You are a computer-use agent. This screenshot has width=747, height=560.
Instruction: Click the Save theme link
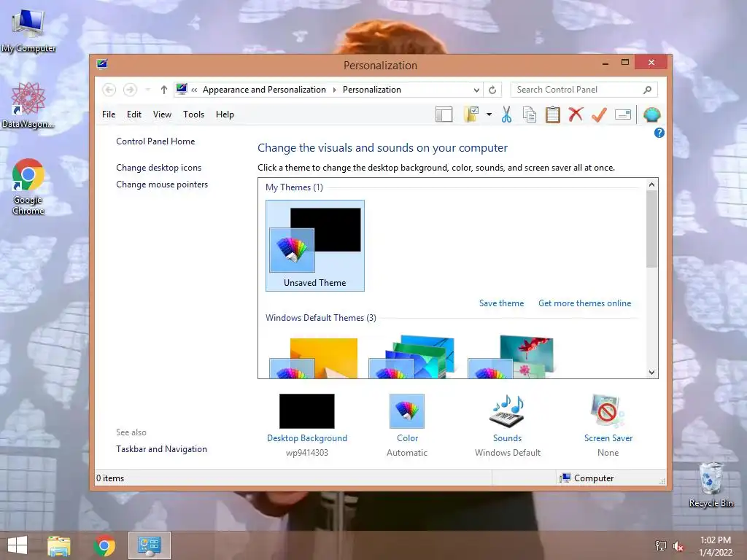coord(501,303)
